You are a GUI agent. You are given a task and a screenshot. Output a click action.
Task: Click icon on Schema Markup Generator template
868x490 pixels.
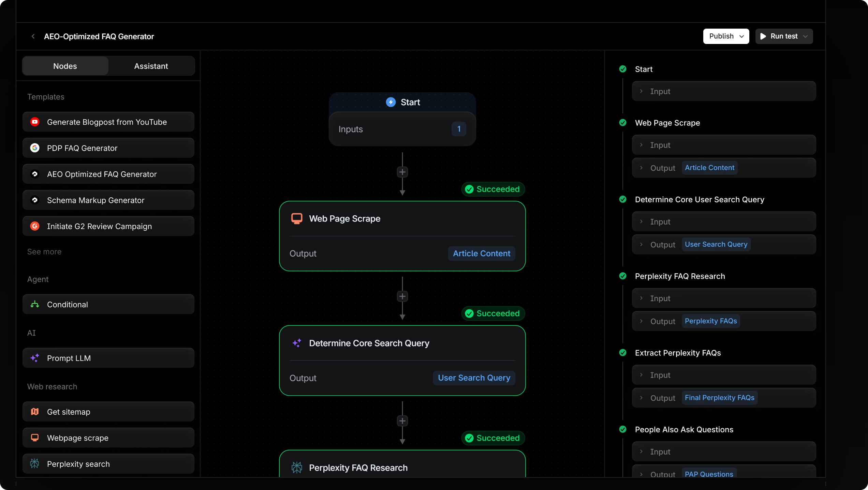click(x=35, y=200)
